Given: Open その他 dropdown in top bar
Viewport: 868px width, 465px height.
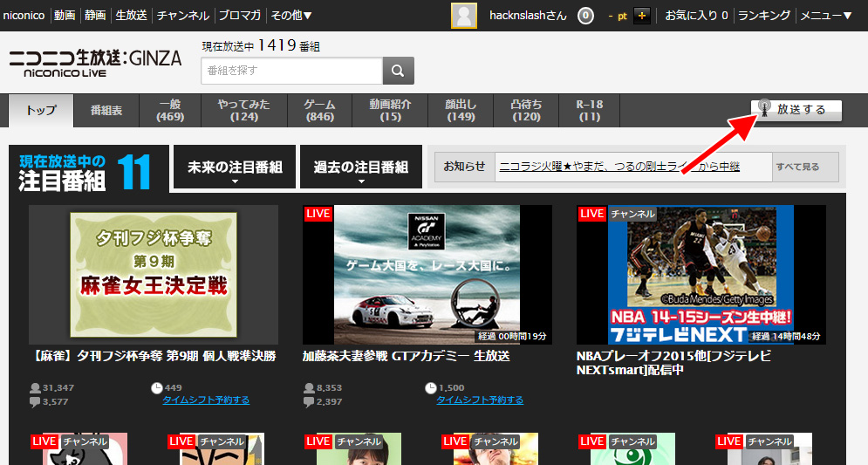Looking at the screenshot, I should point(291,16).
